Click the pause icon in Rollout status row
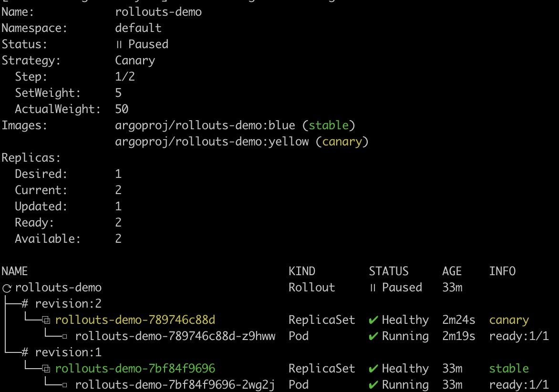The height and width of the screenshot is (392, 559). point(373,288)
